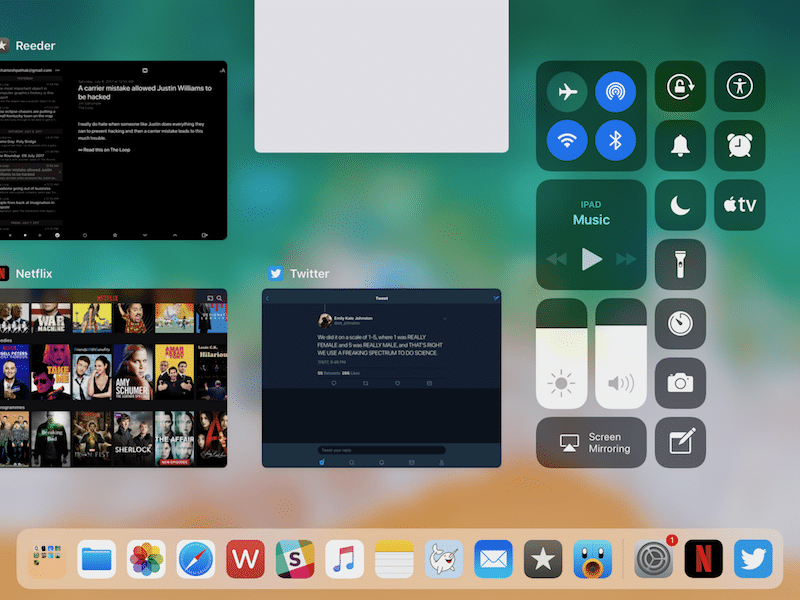Turn on the flashlight
The height and width of the screenshot is (600, 800).
tap(680, 265)
